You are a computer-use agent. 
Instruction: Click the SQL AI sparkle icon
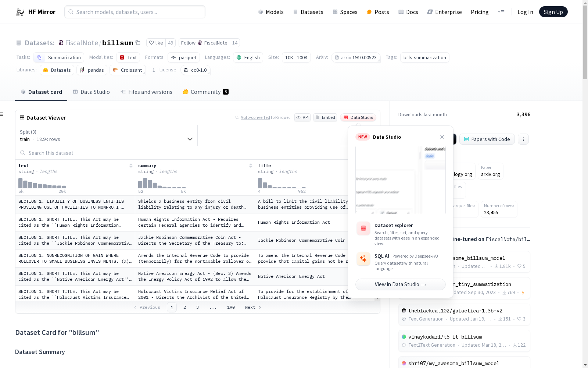[x=363, y=259]
